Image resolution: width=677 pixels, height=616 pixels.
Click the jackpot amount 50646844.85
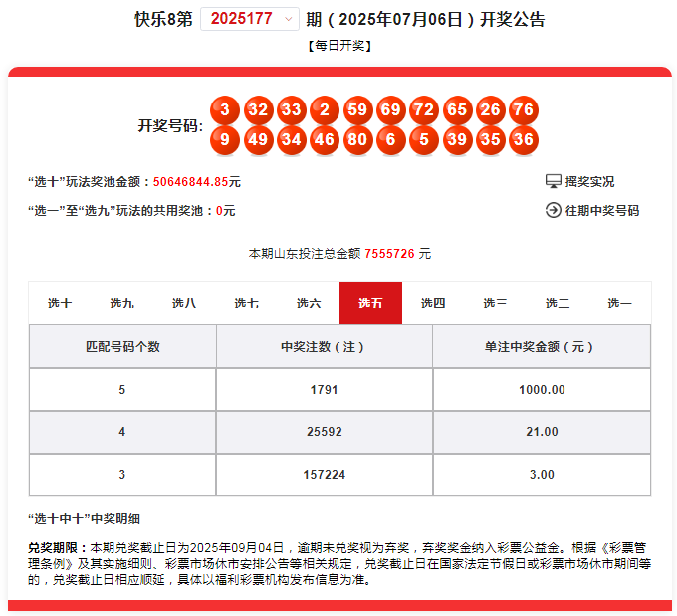click(x=190, y=182)
